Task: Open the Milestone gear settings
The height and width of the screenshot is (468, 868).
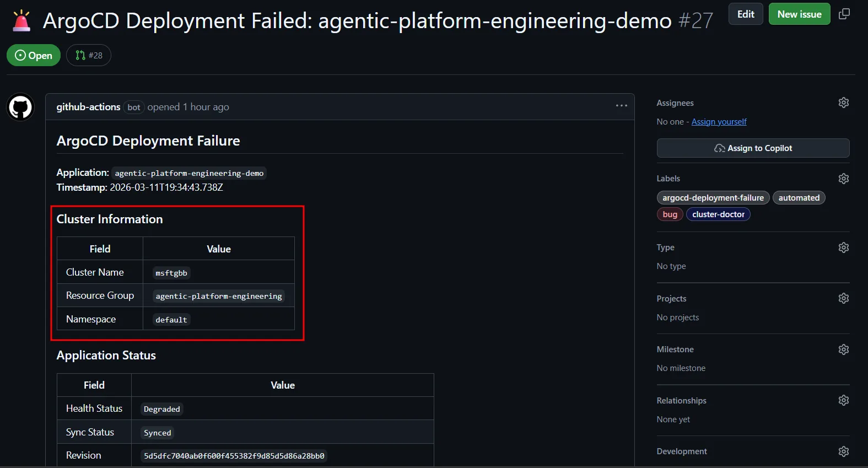Action: point(843,349)
